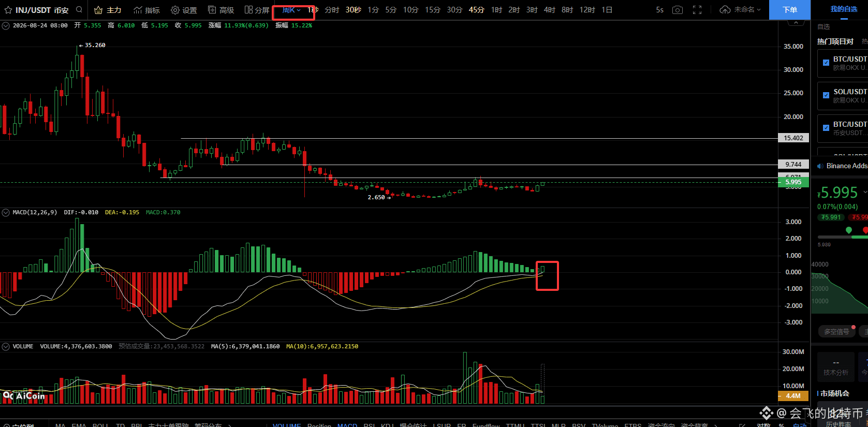Select the 2时 interval

tap(514, 10)
